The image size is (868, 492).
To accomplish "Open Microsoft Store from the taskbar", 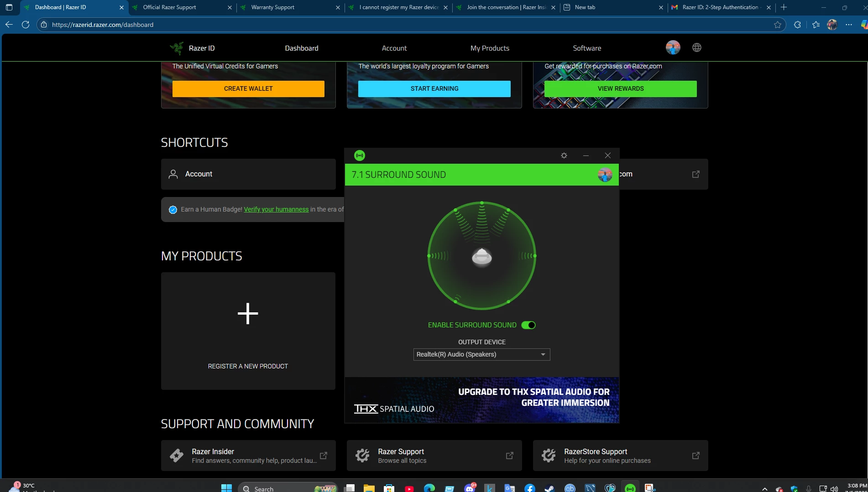I will coord(389,488).
